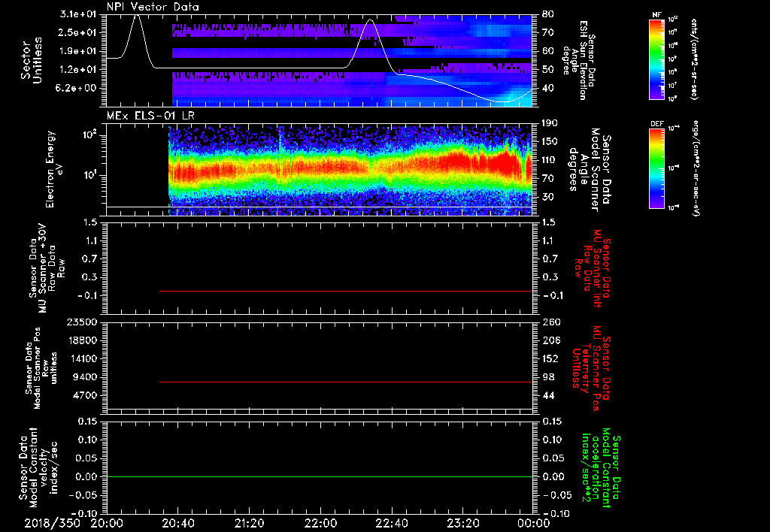Click the '2.5e+01' sector tick value
770x532 pixels.
coord(78,32)
